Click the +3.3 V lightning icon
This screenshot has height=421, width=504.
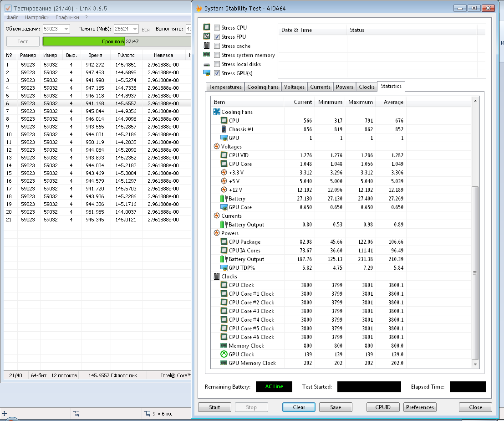[x=224, y=172]
